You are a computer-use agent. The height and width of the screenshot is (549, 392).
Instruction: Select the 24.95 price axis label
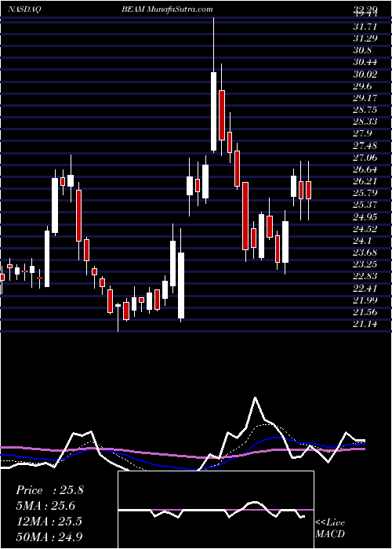click(365, 217)
